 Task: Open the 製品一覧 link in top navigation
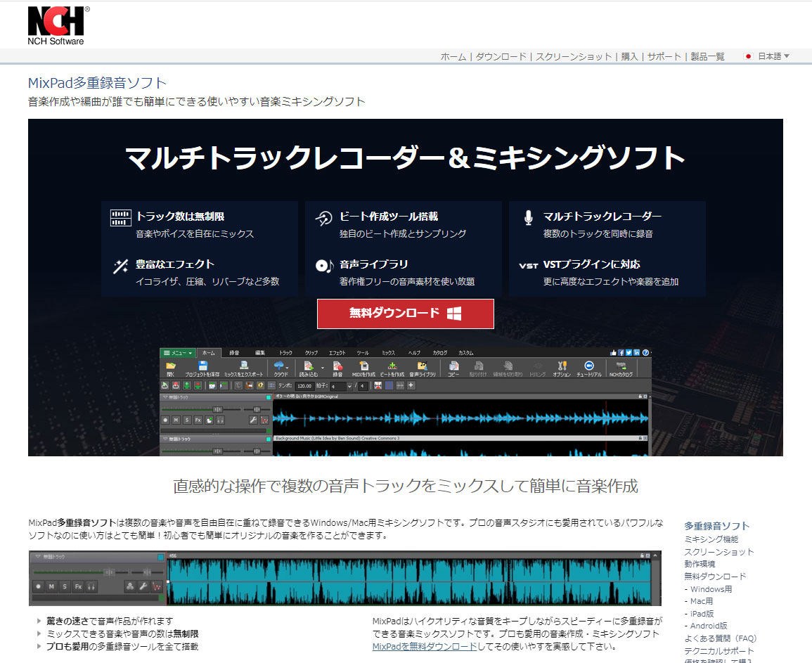[707, 56]
